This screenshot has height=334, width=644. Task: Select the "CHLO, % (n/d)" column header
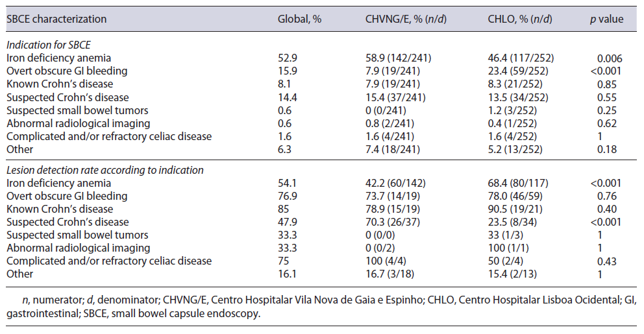(x=520, y=19)
